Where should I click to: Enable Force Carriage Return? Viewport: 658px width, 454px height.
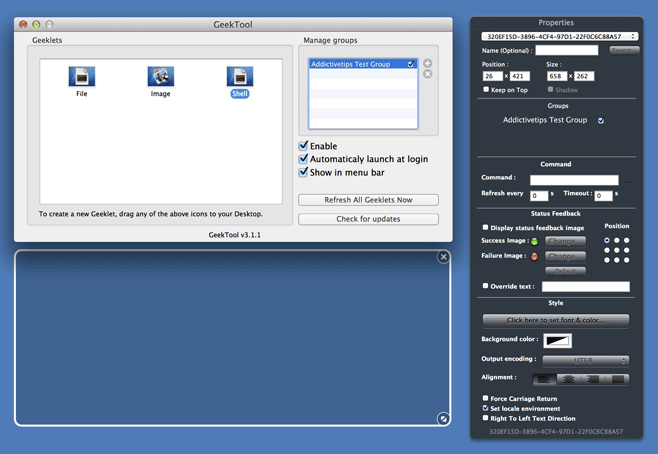[486, 398]
